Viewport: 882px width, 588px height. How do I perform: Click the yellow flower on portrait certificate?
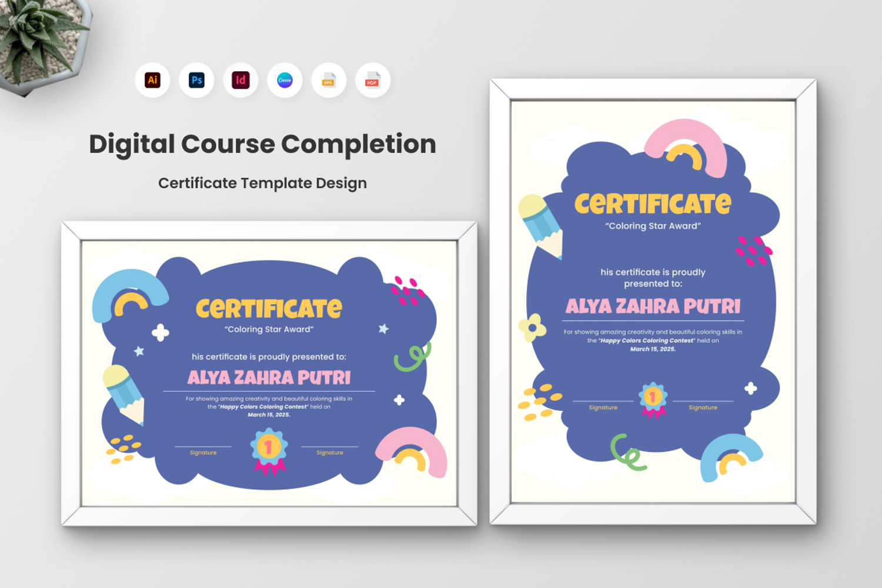tap(532, 327)
